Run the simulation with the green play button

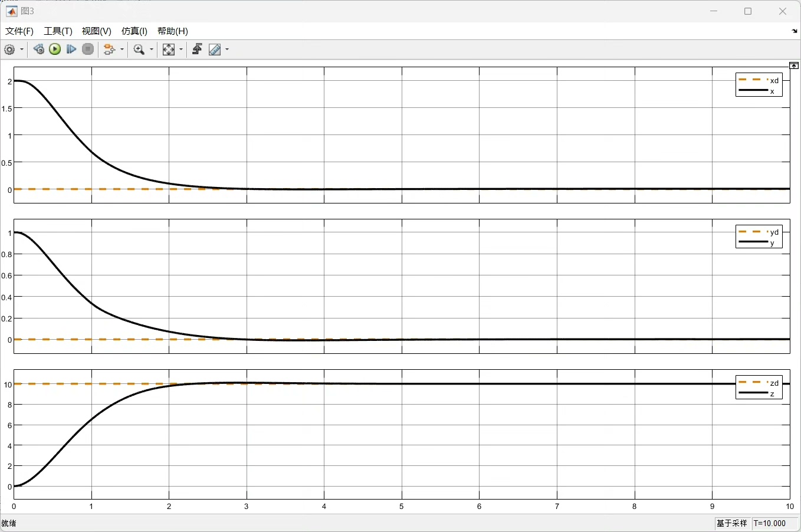click(55, 50)
